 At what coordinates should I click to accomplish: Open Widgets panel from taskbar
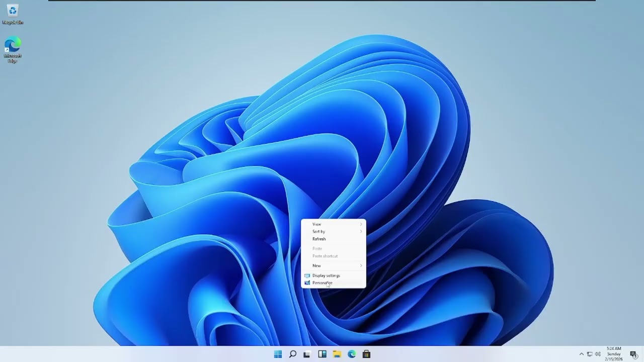[322, 354]
